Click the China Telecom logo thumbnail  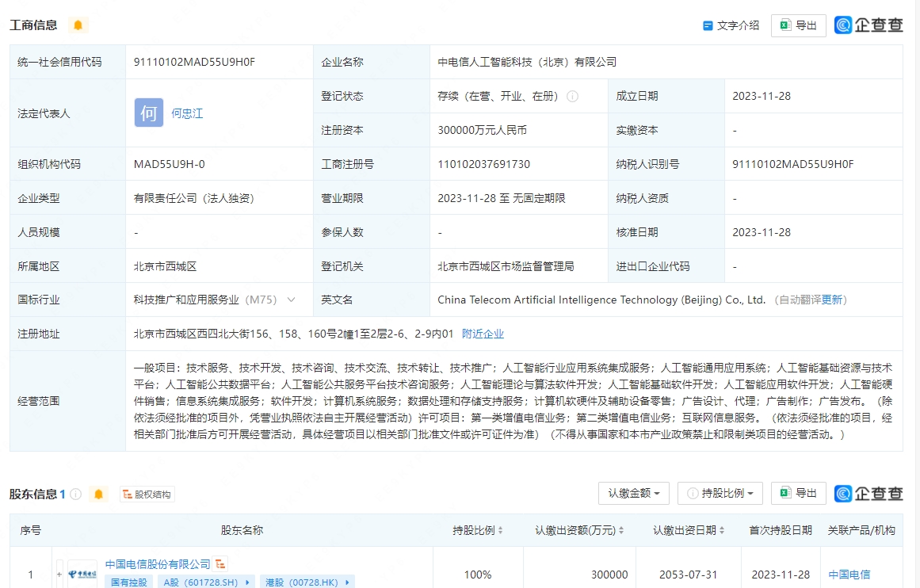click(x=82, y=575)
